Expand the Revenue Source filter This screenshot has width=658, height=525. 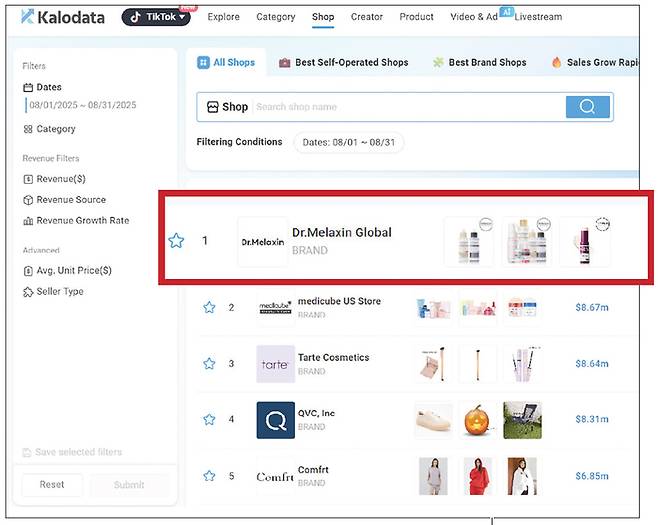(x=70, y=200)
